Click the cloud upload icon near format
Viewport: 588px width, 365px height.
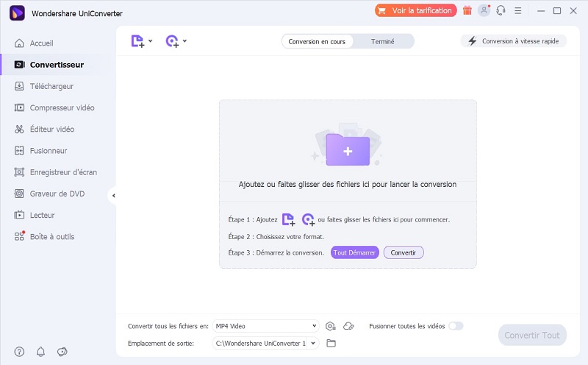[x=348, y=326]
